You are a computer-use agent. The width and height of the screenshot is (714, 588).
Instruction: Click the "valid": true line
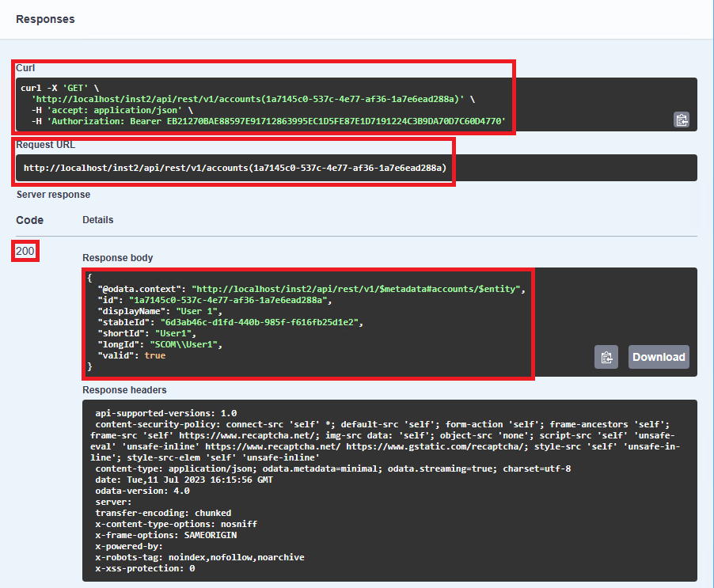click(131, 355)
